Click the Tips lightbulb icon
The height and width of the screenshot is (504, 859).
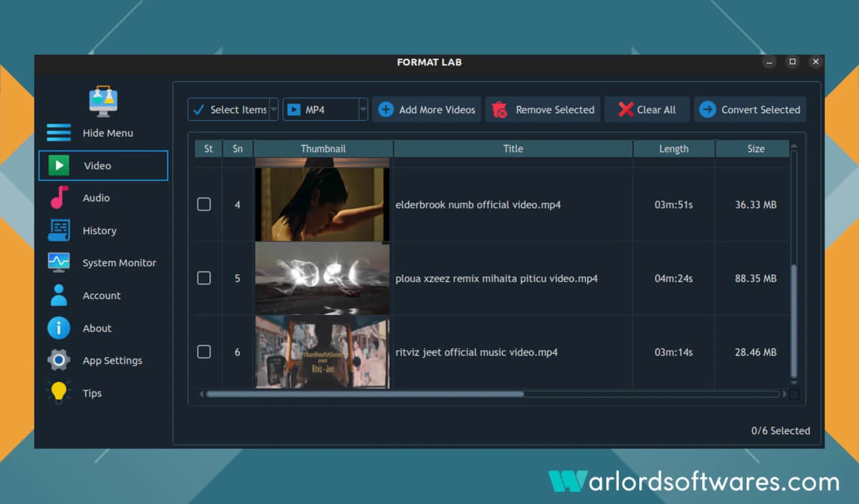pyautogui.click(x=59, y=392)
